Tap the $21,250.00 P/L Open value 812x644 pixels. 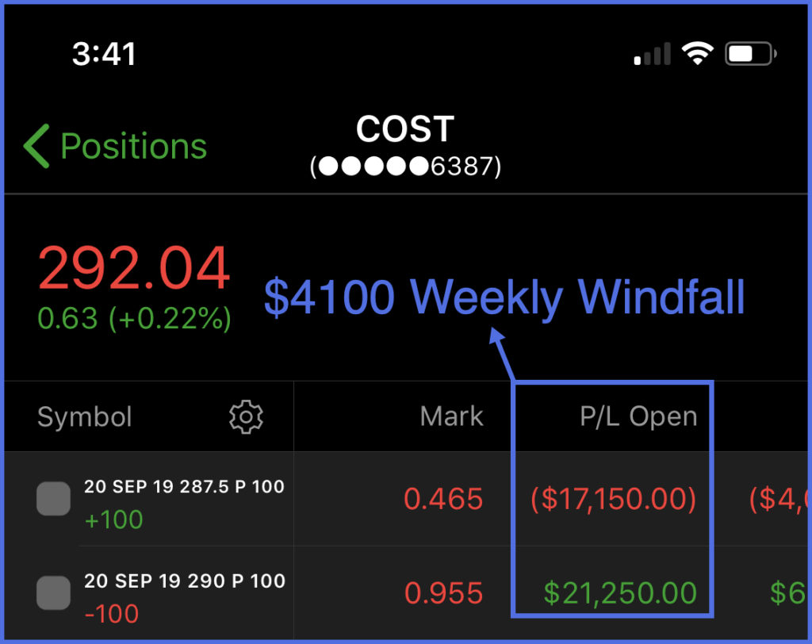(620, 592)
